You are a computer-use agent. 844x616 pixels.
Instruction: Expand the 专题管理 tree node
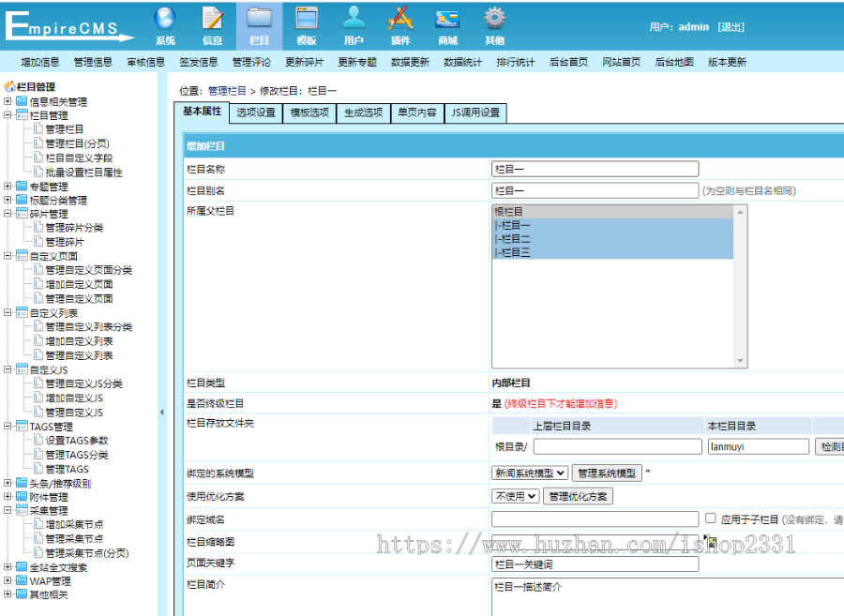pos(8,187)
